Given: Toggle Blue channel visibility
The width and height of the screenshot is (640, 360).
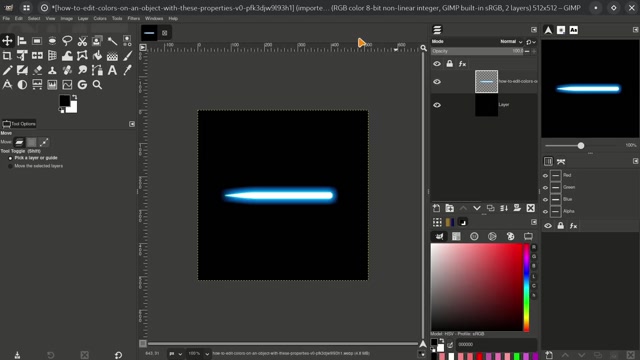Looking at the screenshot, I should point(545,199).
